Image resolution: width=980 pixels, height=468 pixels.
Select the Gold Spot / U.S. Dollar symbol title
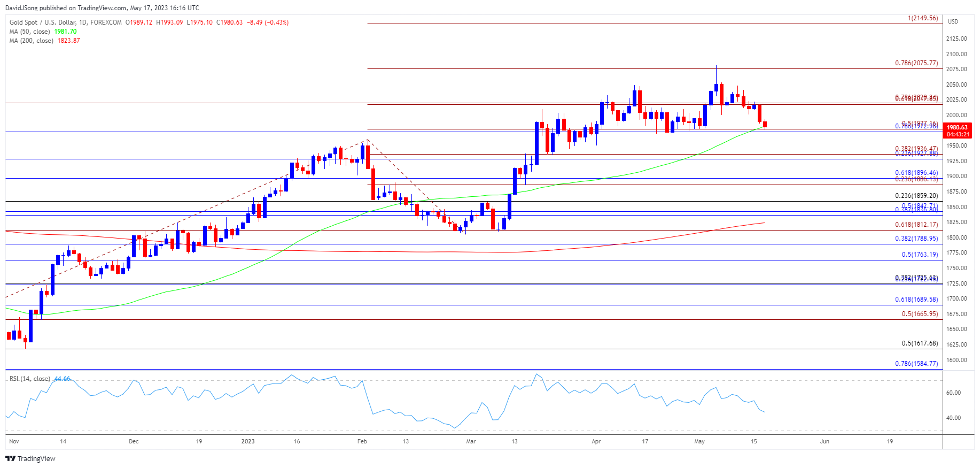[65, 22]
